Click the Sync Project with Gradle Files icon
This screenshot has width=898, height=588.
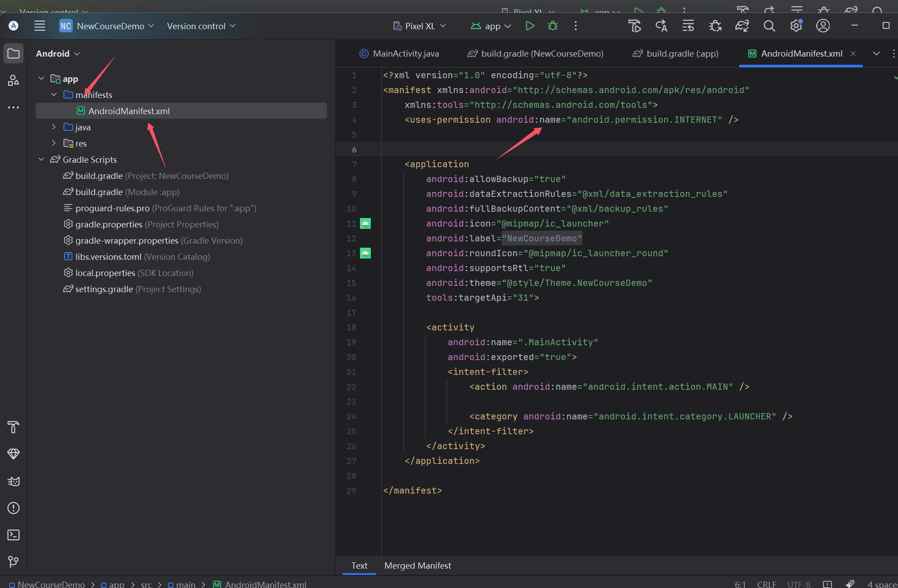[x=742, y=26]
